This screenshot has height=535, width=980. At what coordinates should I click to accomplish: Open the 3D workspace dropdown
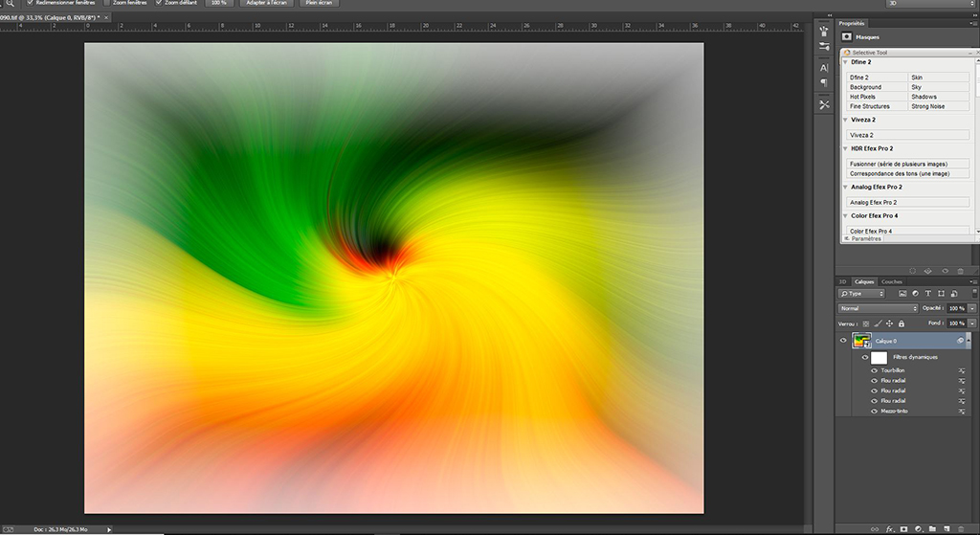point(930,3)
